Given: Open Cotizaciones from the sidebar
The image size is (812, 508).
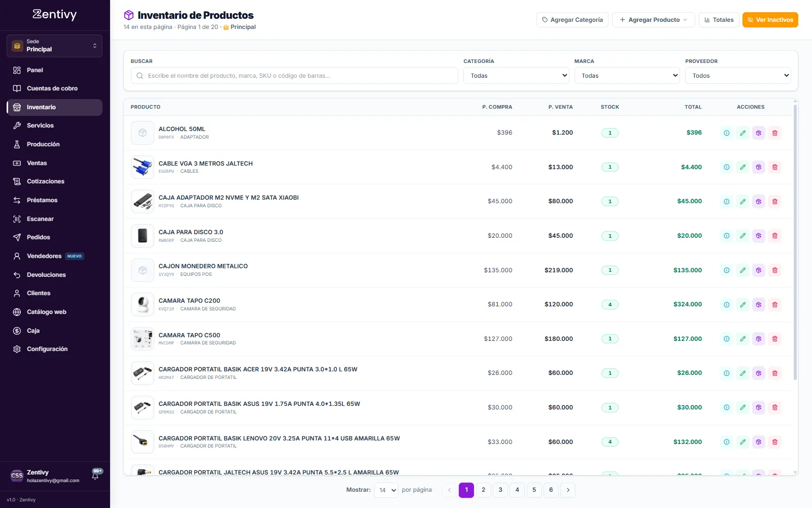Looking at the screenshot, I should point(54,181).
